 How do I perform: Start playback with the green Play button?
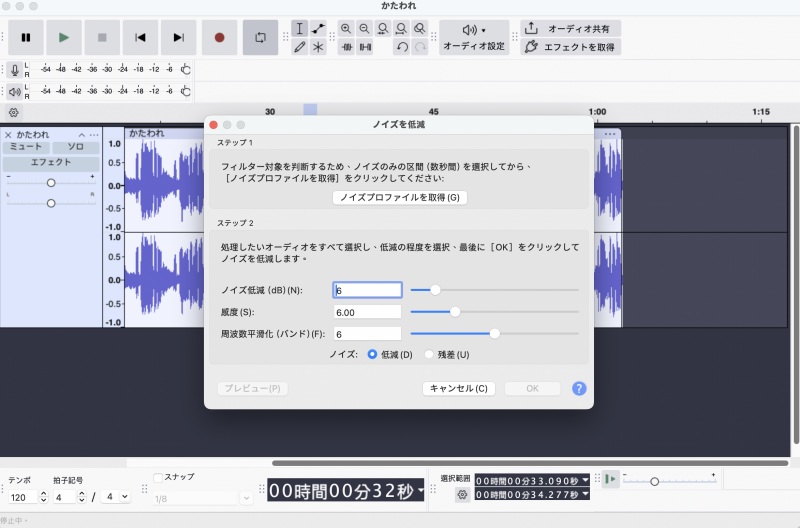[64, 37]
